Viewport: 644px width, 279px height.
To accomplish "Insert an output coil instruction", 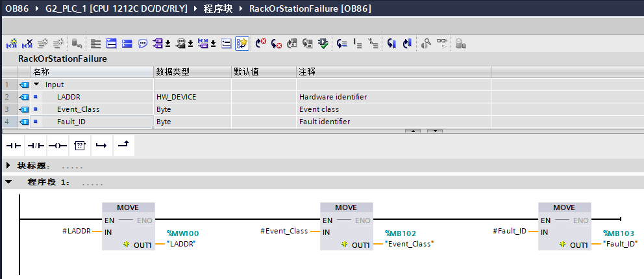I will [x=57, y=146].
